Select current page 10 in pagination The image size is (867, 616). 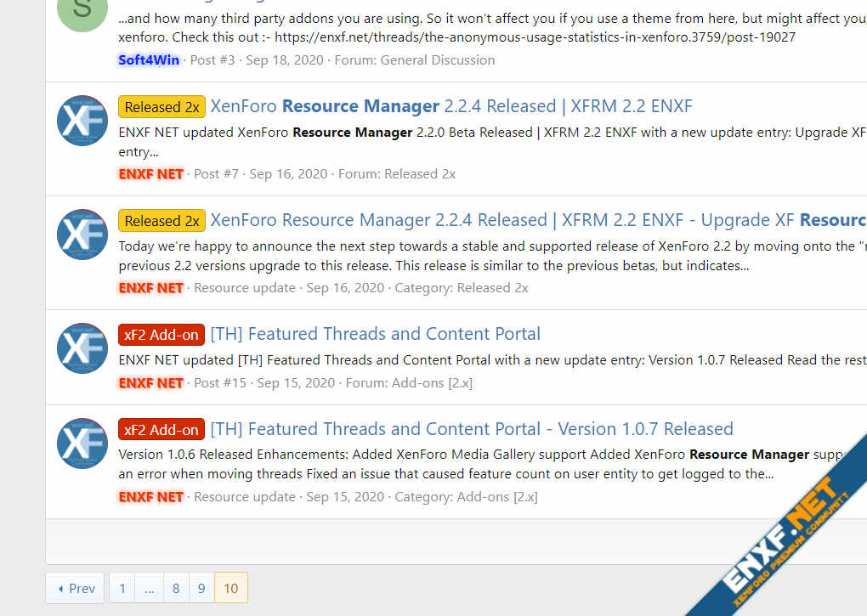click(230, 588)
